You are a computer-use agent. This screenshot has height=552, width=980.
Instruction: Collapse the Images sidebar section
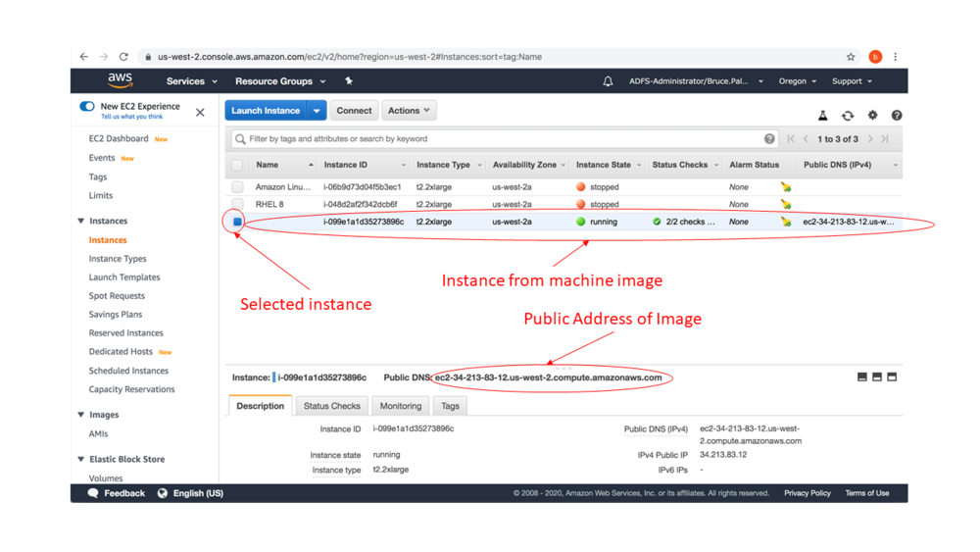tap(80, 415)
